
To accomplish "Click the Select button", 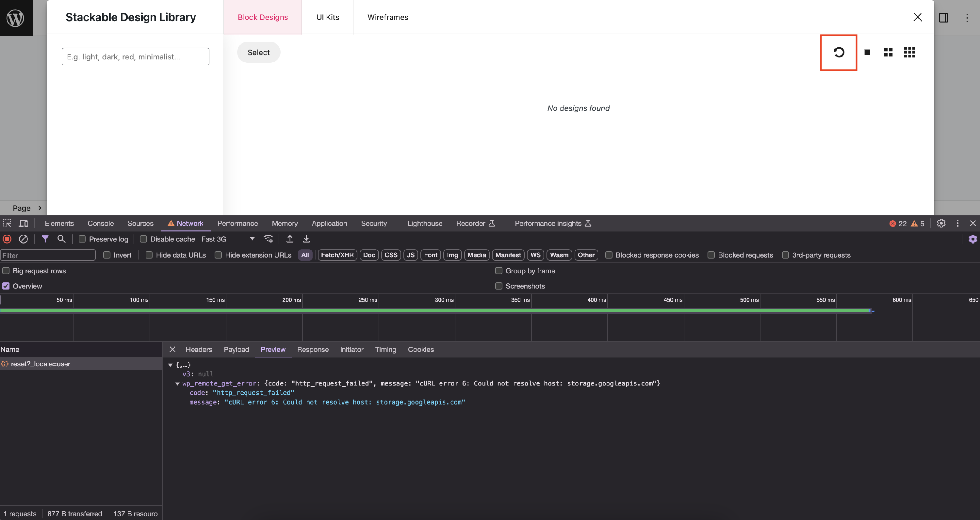I will [x=258, y=53].
